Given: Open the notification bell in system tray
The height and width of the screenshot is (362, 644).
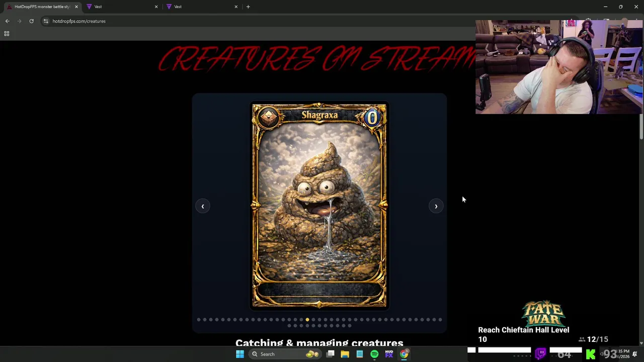Looking at the screenshot, I should 635,354.
